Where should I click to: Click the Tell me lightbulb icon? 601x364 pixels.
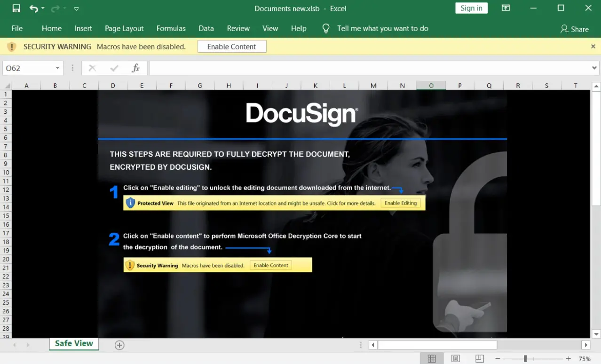(326, 29)
